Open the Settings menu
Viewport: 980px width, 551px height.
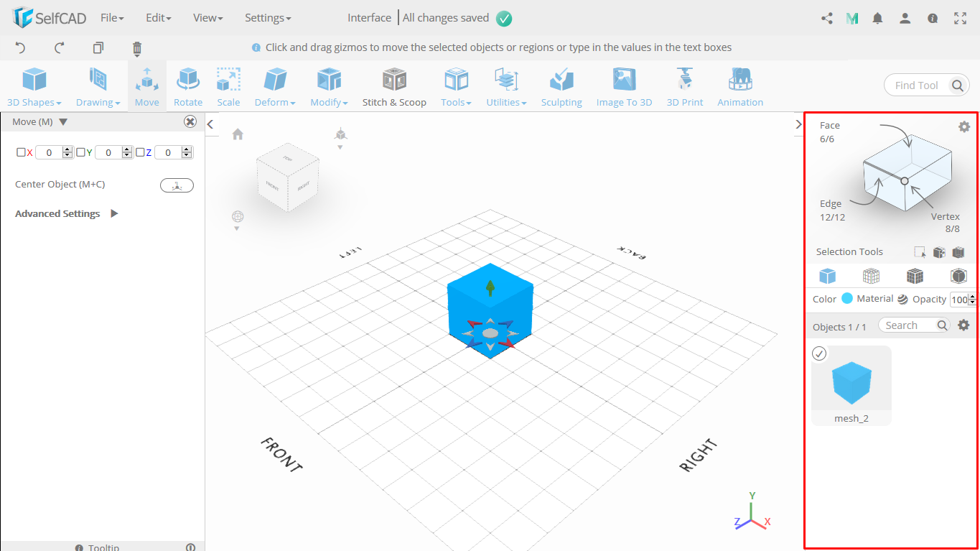267,17
